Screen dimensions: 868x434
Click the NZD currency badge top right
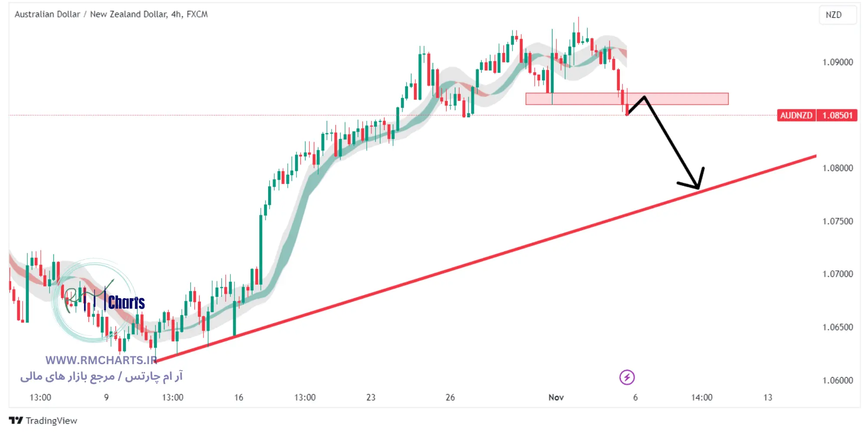click(x=838, y=14)
